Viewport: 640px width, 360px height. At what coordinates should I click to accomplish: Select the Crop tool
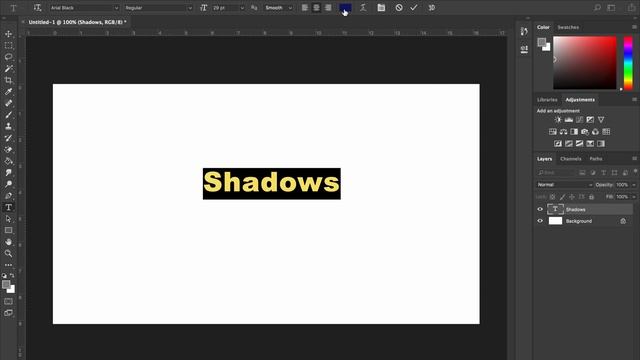(9, 80)
